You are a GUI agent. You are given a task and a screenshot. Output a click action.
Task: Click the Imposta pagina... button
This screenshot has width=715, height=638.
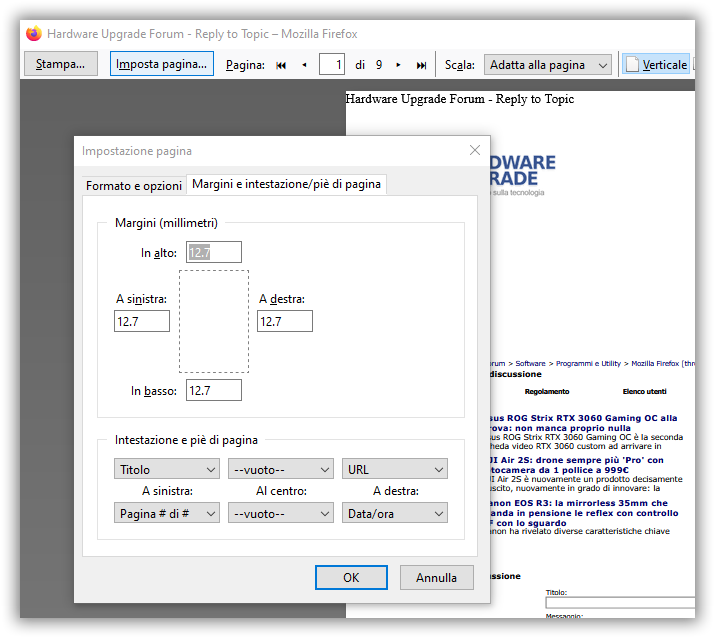coord(161,64)
